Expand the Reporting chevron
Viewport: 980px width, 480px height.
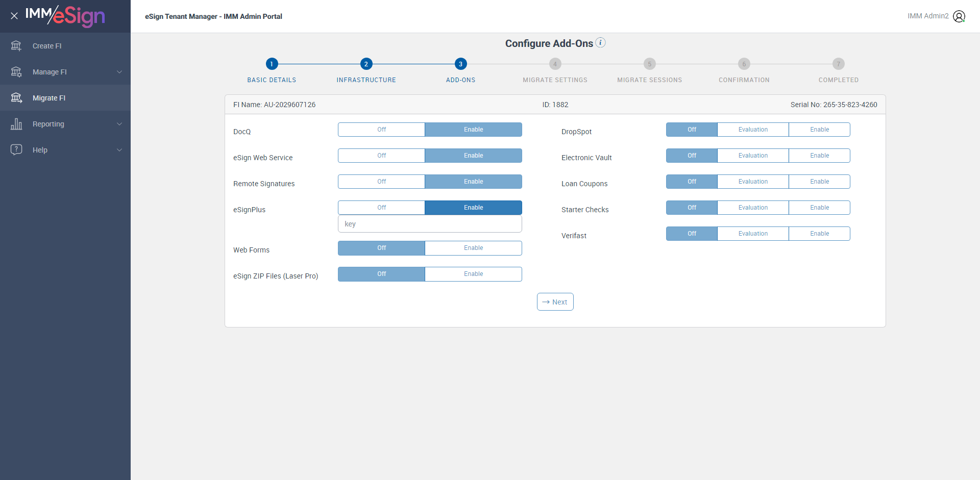(119, 124)
